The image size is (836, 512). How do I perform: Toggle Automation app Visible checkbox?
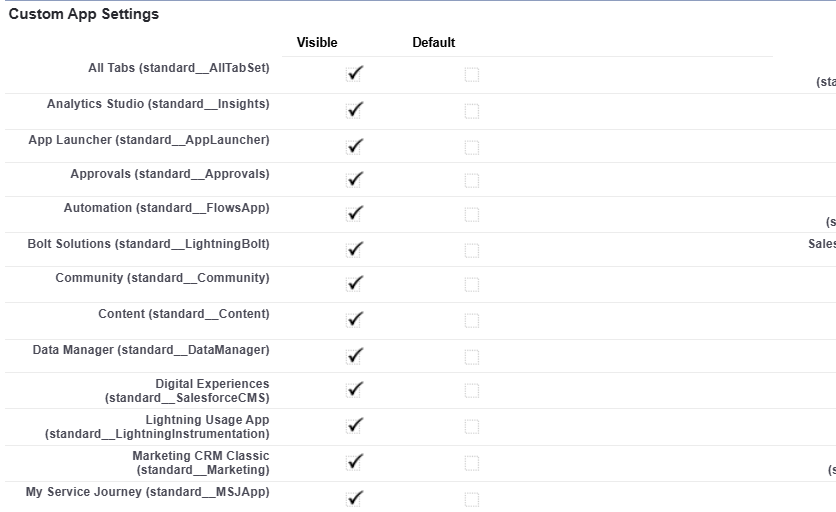(353, 215)
